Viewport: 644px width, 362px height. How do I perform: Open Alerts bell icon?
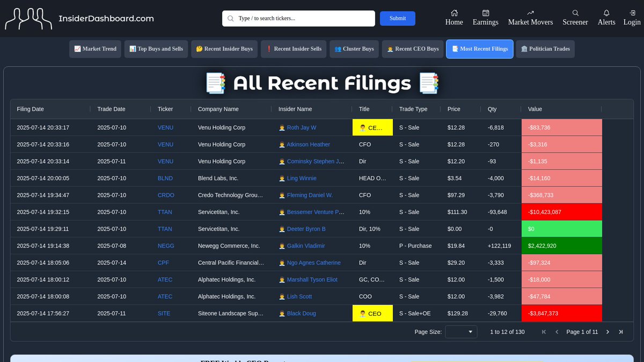click(606, 13)
